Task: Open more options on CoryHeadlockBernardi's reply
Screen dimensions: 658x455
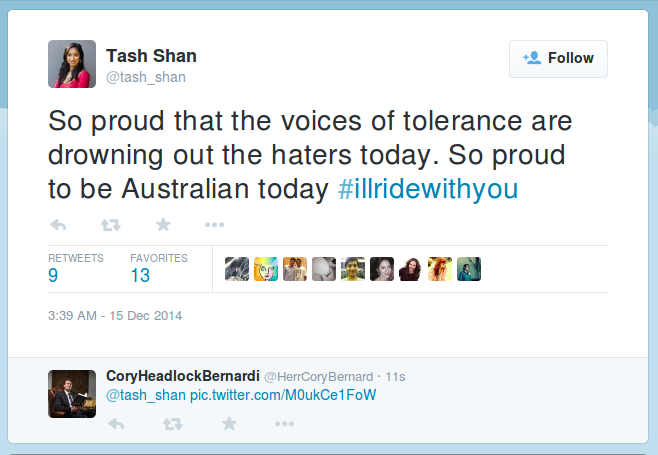Action: 285,424
